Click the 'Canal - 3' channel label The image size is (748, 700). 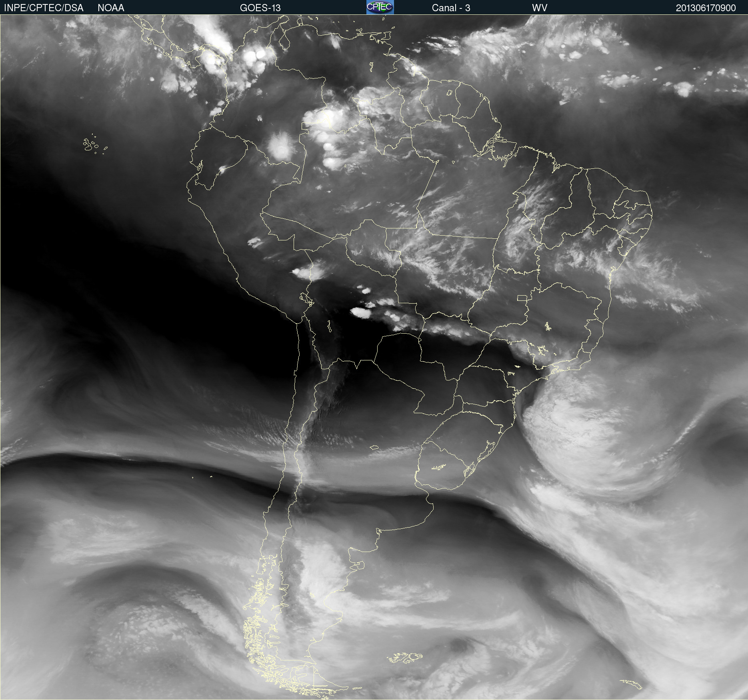pos(451,8)
